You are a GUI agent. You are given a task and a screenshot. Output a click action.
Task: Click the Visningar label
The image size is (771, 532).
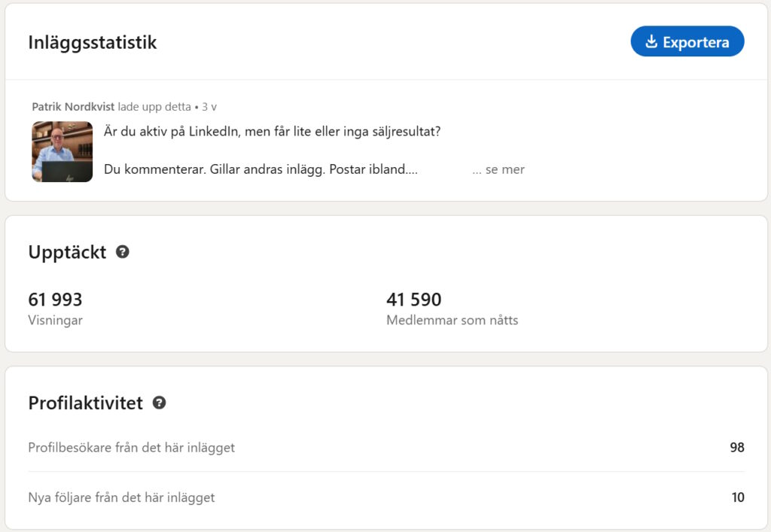[x=55, y=320]
